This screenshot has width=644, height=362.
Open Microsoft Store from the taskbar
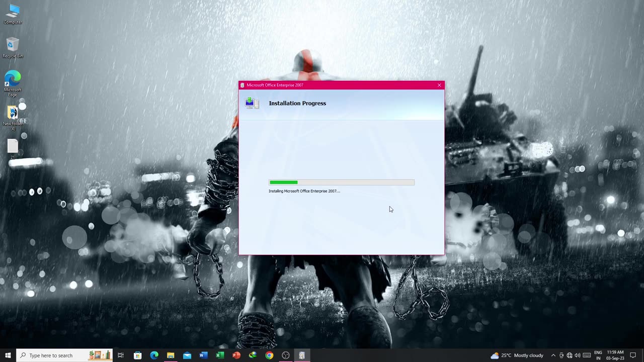[137, 355]
